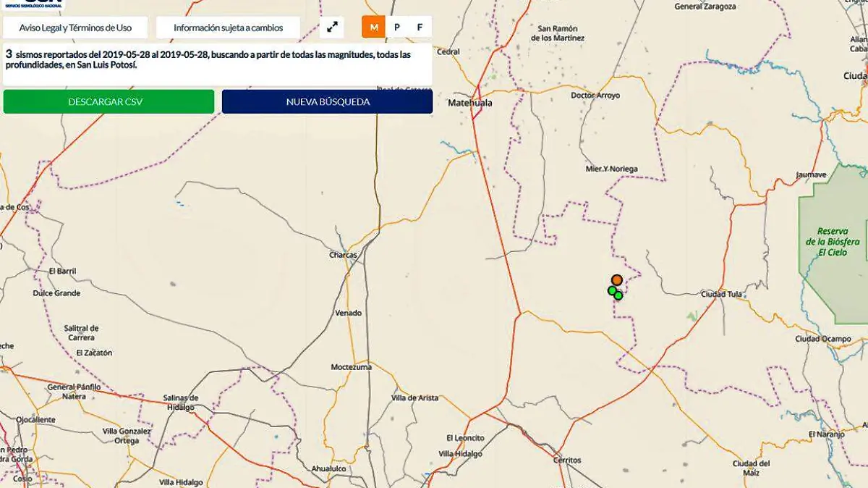Image resolution: width=868 pixels, height=488 pixels.
Task: Click the Ciudad Tula label on map
Action: click(722, 294)
